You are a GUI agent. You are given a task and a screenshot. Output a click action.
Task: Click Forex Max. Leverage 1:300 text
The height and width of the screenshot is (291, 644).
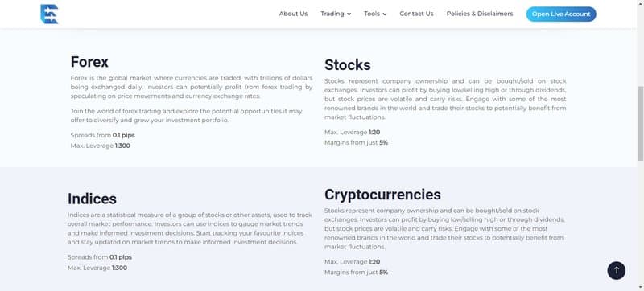100,145
